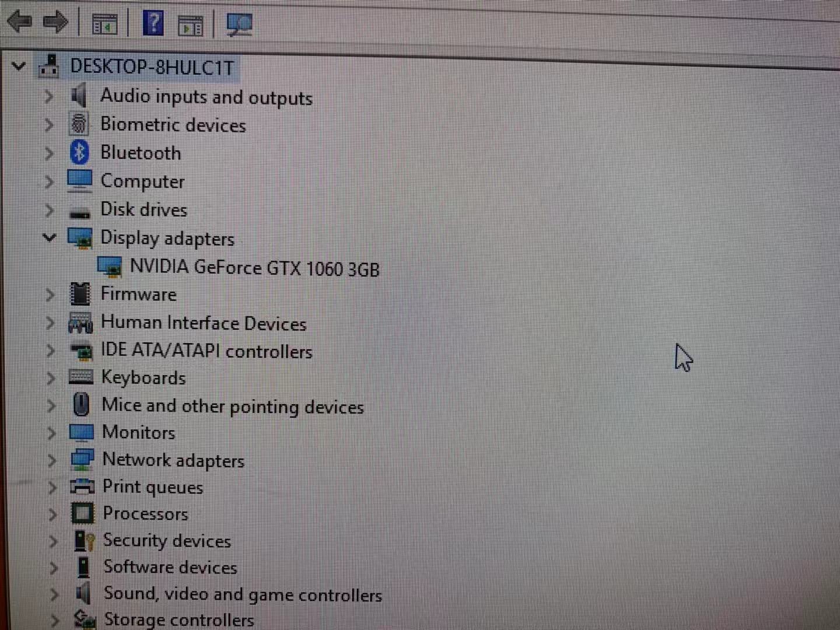The height and width of the screenshot is (630, 840).
Task: Select the Display adapters label
Action: pyautogui.click(x=167, y=239)
